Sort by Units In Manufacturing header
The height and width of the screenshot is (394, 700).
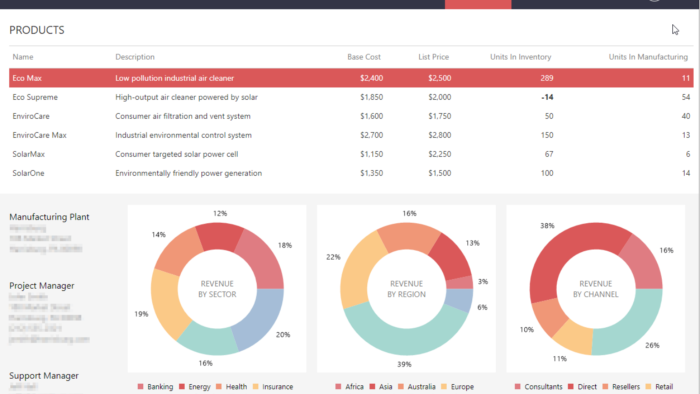click(x=648, y=57)
